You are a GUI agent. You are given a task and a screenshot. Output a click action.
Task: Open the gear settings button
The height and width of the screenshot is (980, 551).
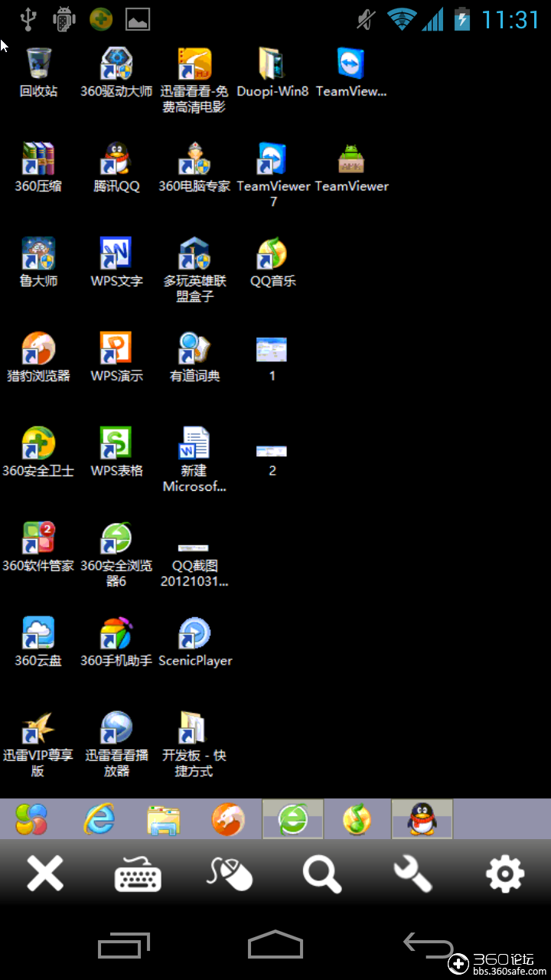coord(505,874)
